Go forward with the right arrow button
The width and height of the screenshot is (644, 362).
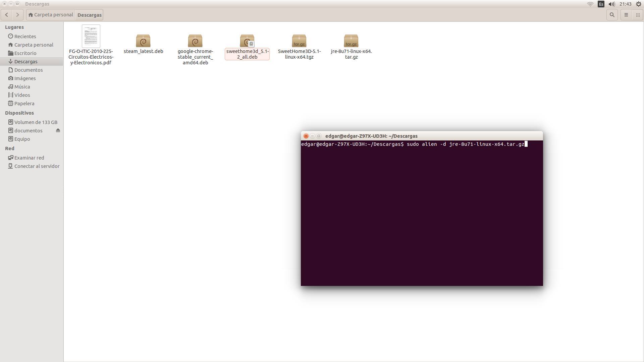point(17,15)
